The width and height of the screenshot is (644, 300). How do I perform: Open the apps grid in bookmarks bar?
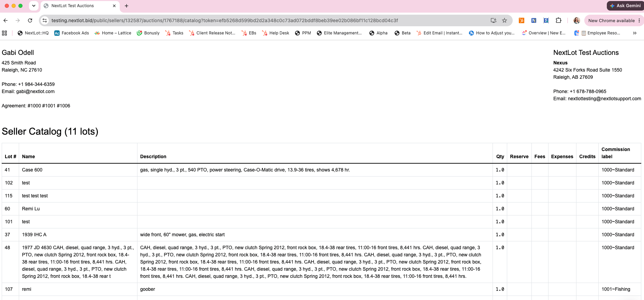(x=4, y=33)
